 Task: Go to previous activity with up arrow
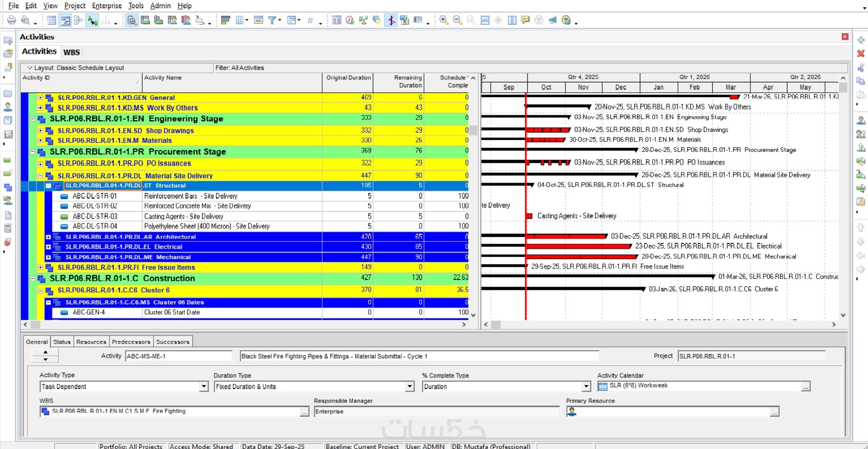[x=45, y=352]
